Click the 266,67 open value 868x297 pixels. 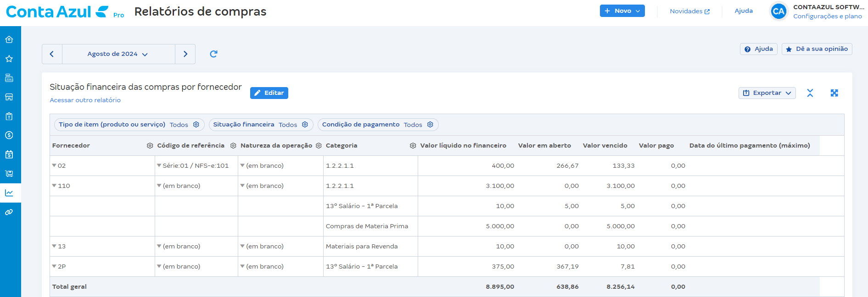click(x=567, y=166)
